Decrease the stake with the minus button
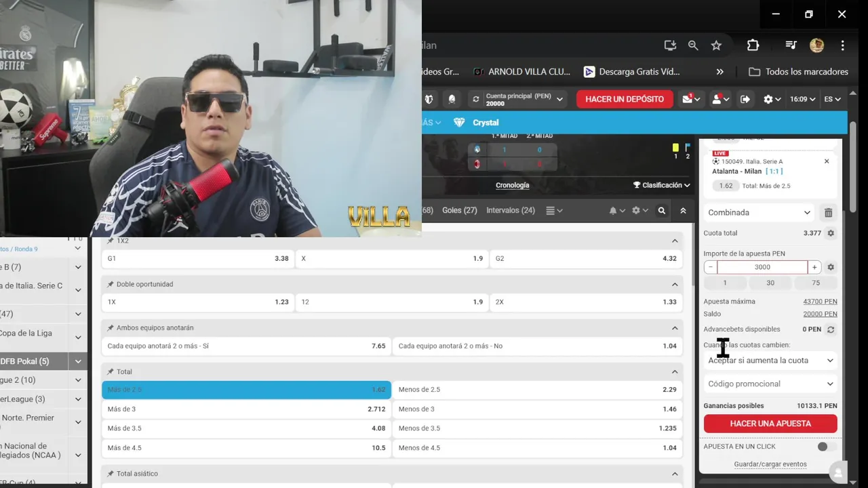Screen dimensions: 868x488 tap(710, 268)
